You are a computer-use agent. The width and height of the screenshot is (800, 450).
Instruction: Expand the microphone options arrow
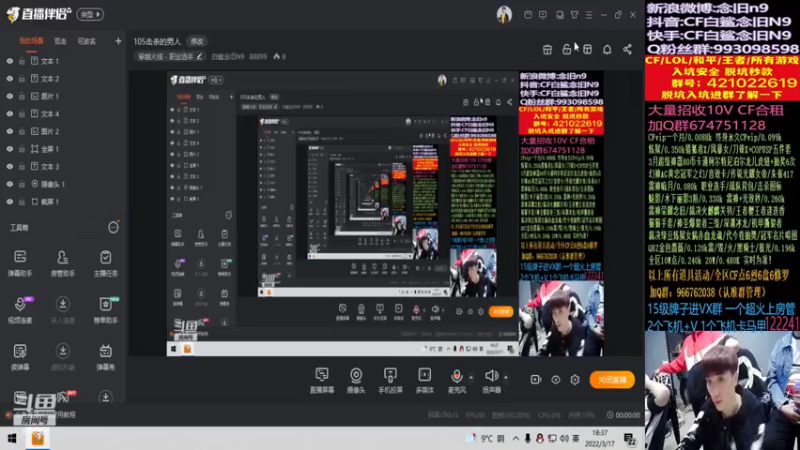(x=471, y=378)
